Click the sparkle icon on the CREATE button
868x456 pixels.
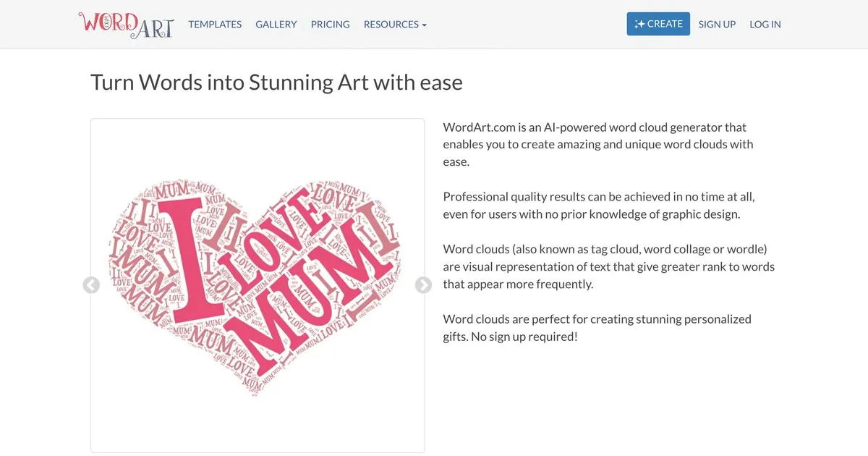[639, 24]
